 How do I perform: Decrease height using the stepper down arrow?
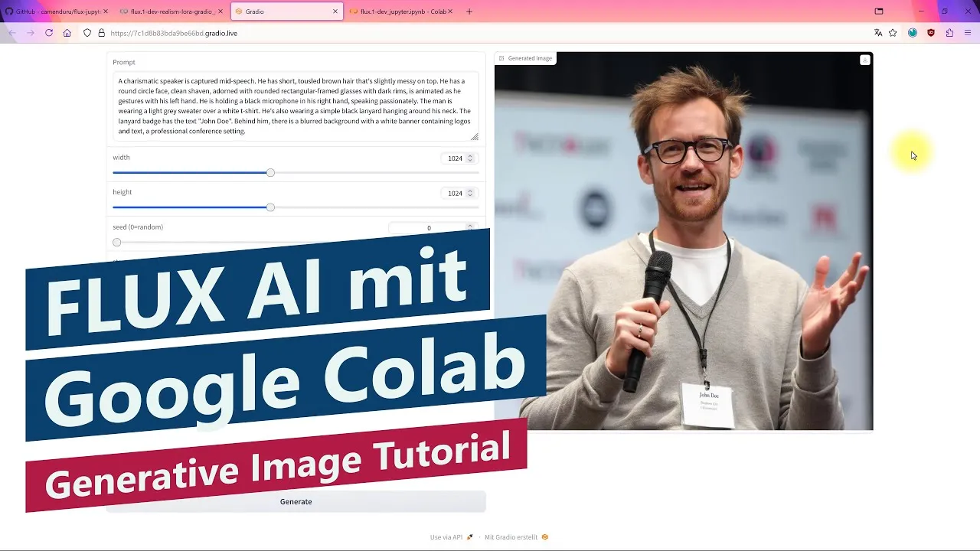471,196
